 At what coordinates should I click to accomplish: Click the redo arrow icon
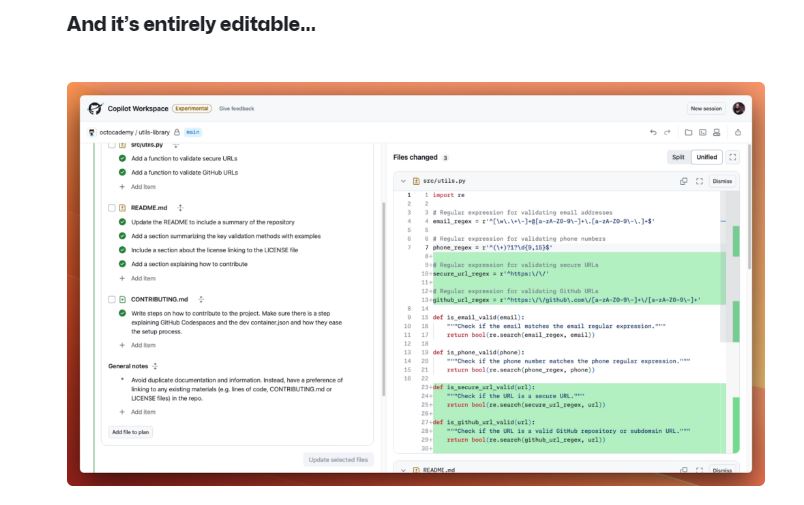pos(667,132)
